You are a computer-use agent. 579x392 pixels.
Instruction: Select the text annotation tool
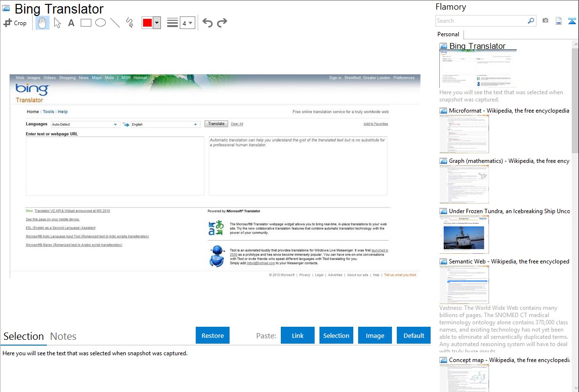71,23
